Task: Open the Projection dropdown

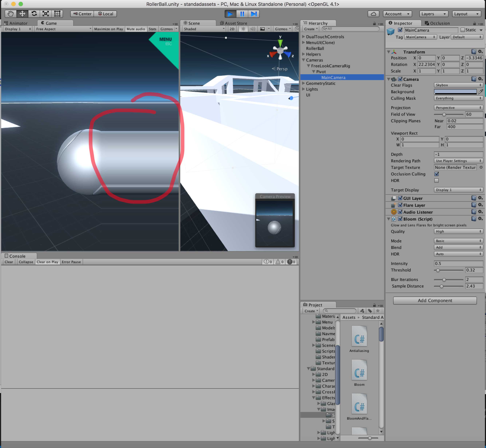Action: pos(458,108)
